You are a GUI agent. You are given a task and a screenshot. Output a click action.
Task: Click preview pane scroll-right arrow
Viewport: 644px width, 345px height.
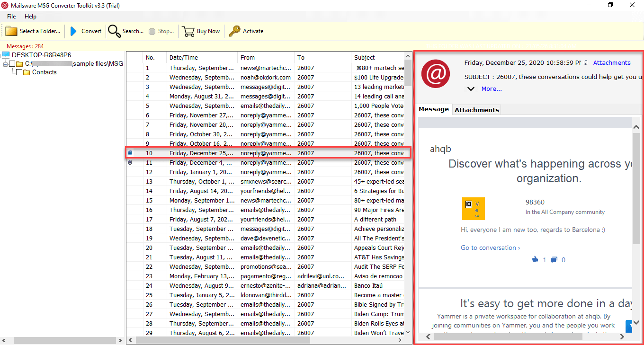(x=622, y=337)
